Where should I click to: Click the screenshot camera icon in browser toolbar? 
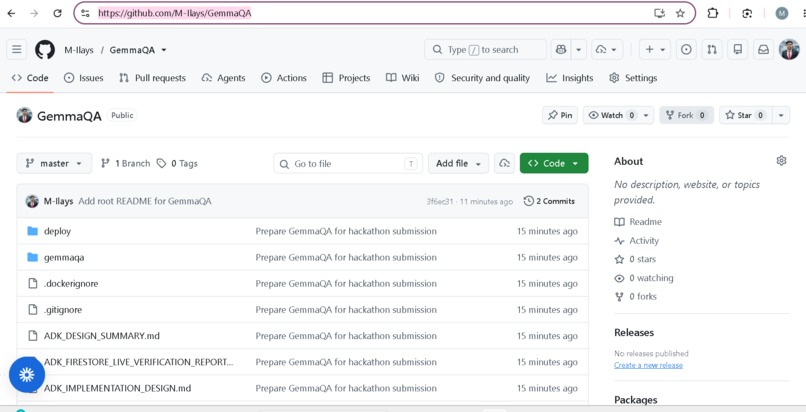(747, 13)
